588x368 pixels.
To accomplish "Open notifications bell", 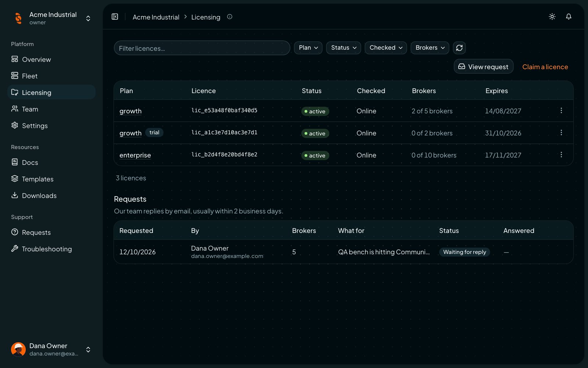I will 569,17.
